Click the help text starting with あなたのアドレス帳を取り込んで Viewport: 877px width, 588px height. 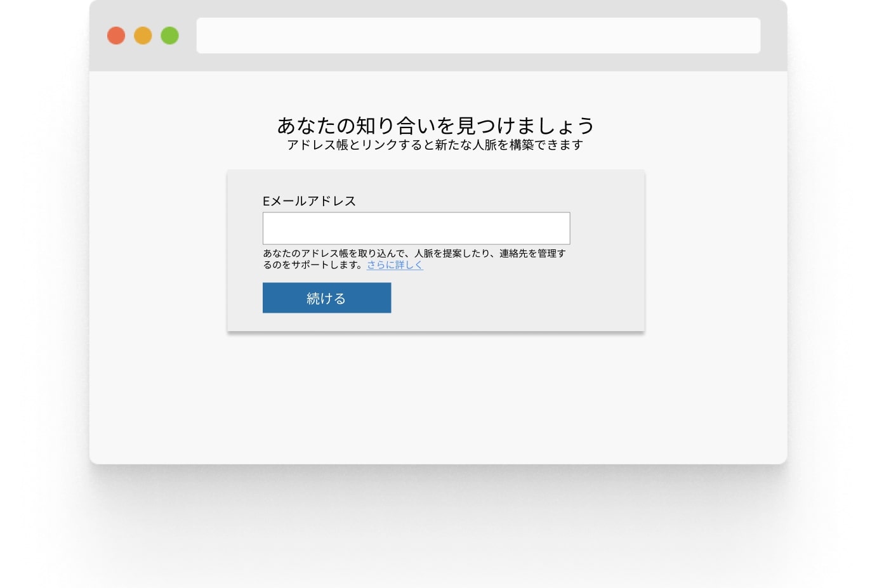pos(381,254)
